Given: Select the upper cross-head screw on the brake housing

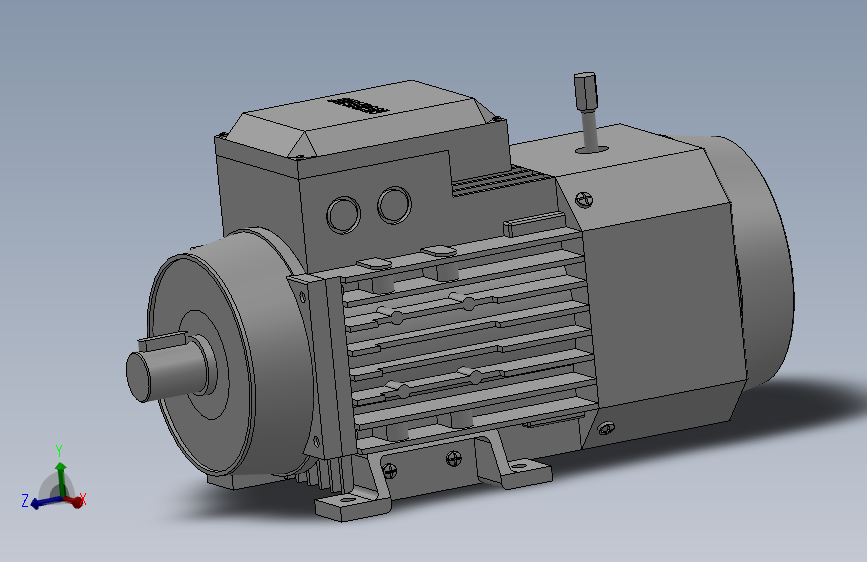Looking at the screenshot, I should pos(584,200).
